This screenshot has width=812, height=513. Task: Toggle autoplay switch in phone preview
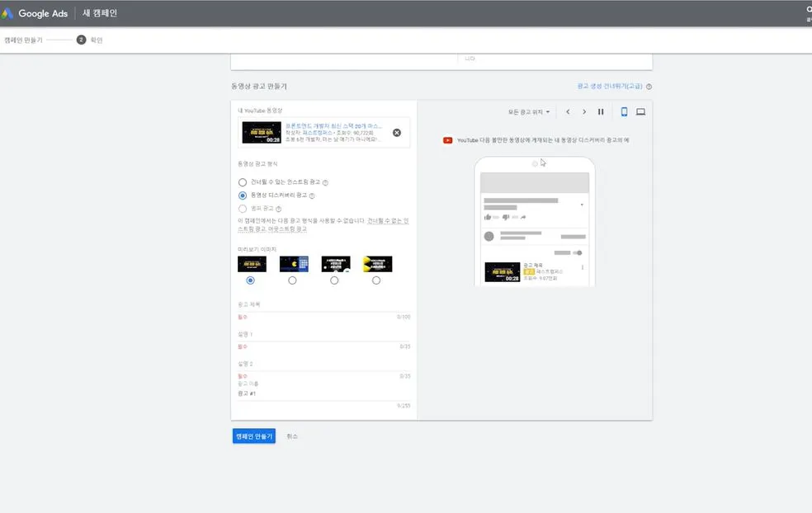click(x=577, y=252)
